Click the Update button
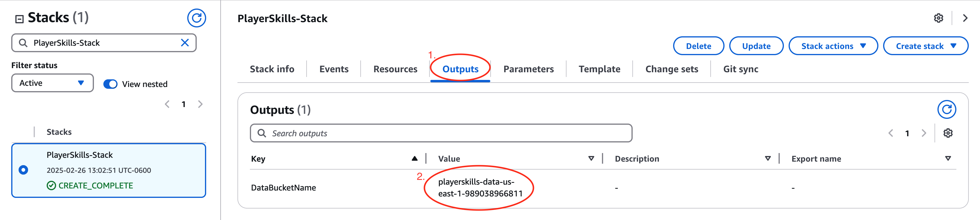 756,46
